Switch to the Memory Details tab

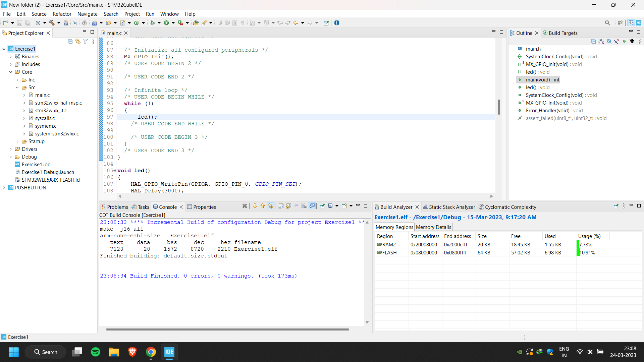coord(433,227)
